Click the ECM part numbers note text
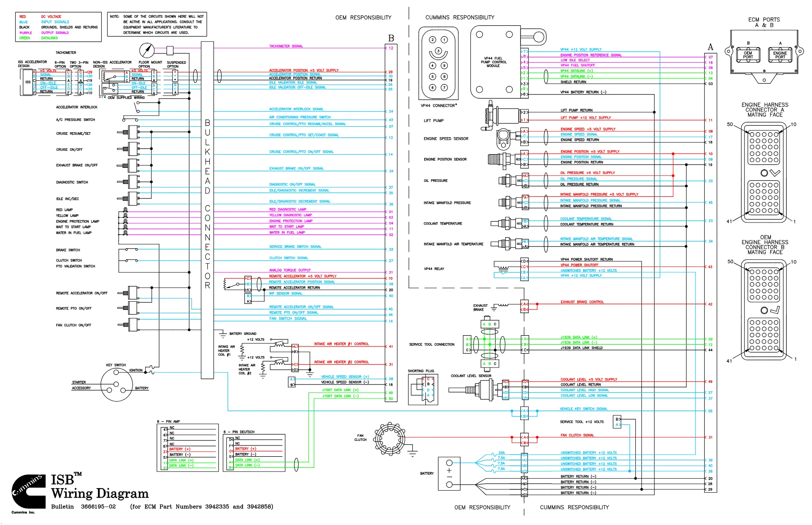Viewport: 812px width, 525px height. pyautogui.click(x=202, y=506)
